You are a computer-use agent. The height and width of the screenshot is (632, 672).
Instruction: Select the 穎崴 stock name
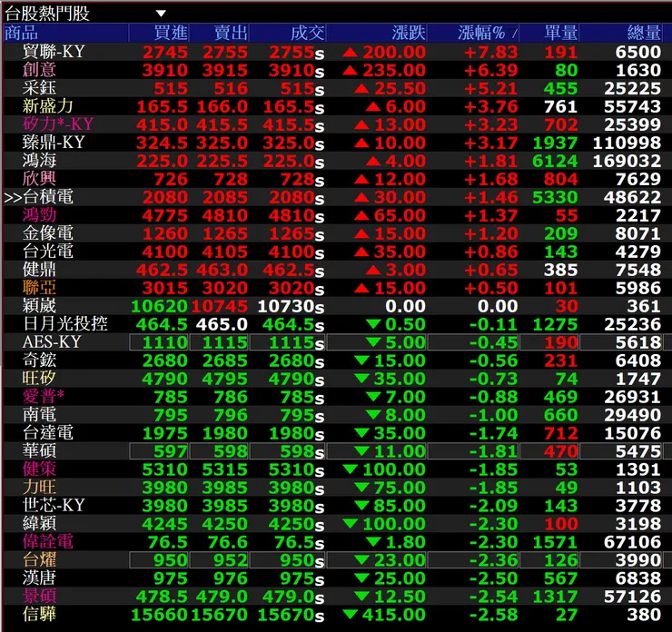click(39, 305)
